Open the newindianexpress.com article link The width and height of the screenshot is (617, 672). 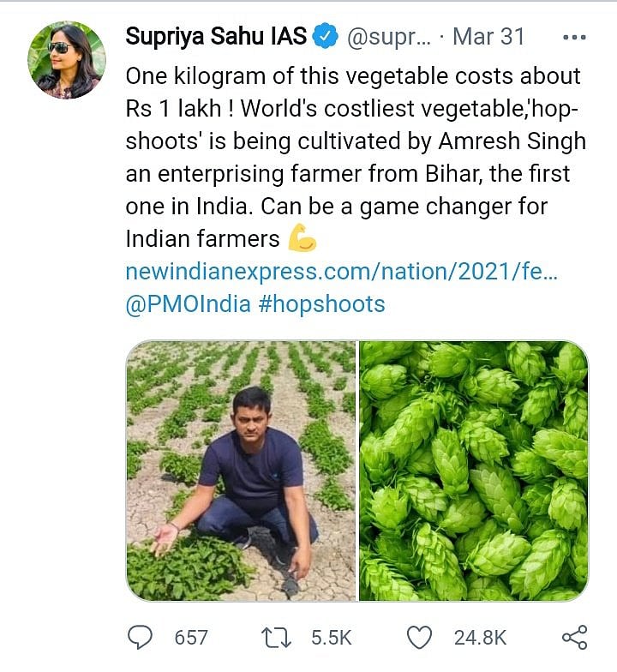tap(342, 272)
